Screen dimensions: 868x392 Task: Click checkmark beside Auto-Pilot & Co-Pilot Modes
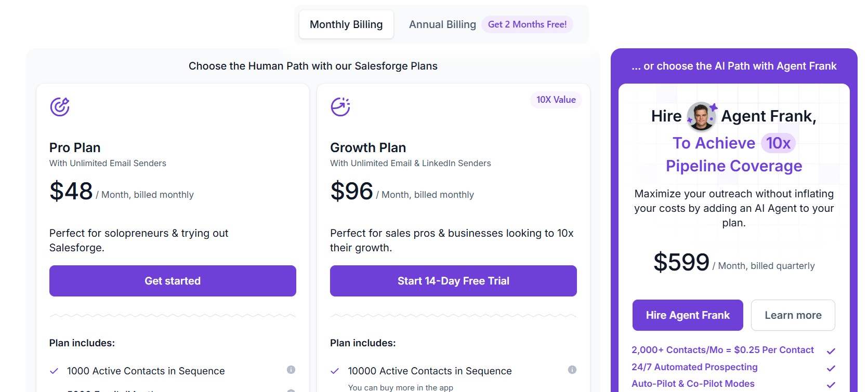coord(831,384)
